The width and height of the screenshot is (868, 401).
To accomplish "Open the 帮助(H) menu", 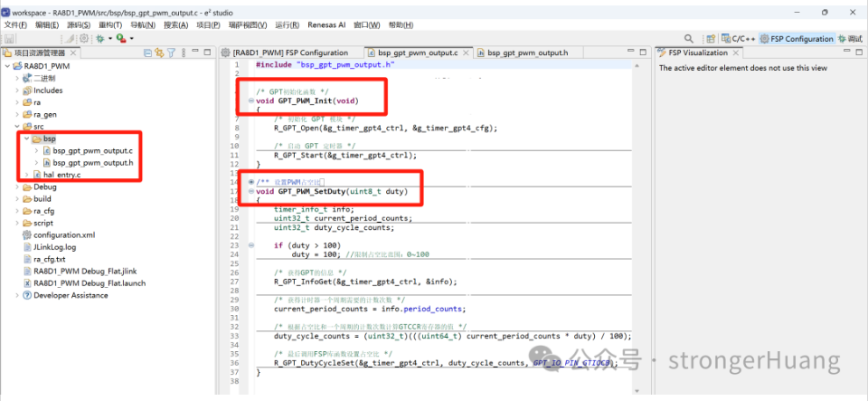I will [401, 25].
